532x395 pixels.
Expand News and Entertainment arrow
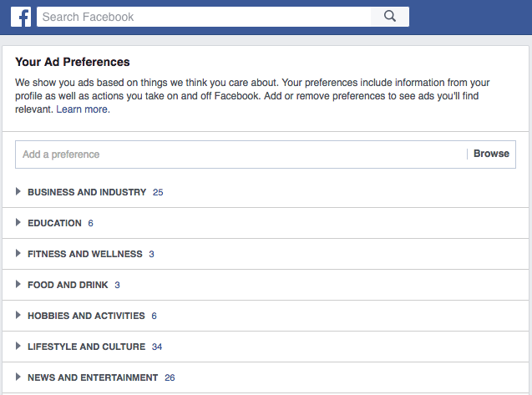18,377
